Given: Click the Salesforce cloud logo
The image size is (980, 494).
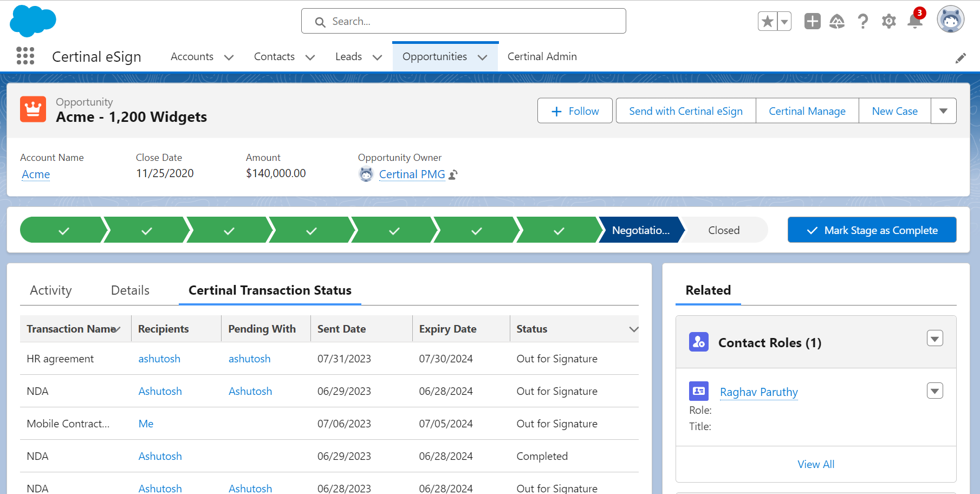Looking at the screenshot, I should click(x=33, y=21).
